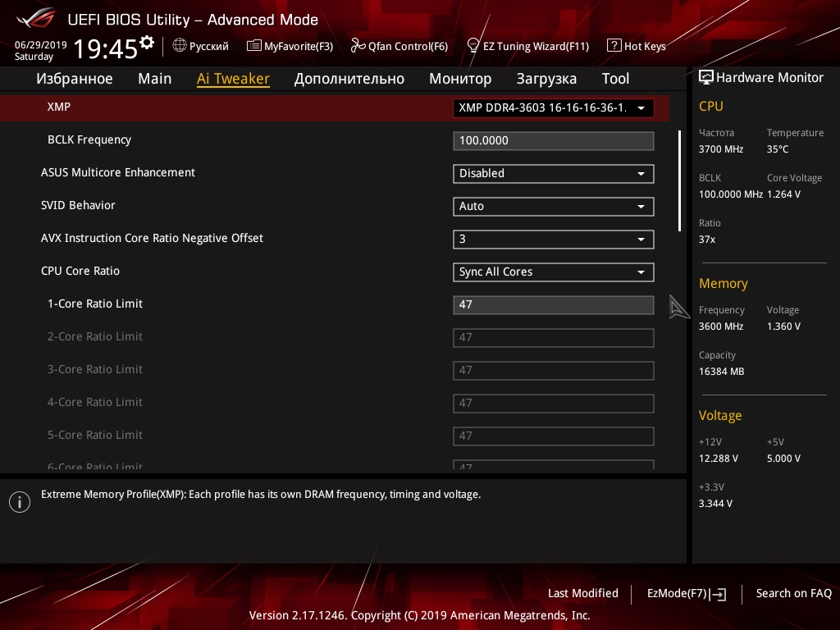The width and height of the screenshot is (840, 630).
Task: Click the globe language icon
Action: tap(180, 46)
